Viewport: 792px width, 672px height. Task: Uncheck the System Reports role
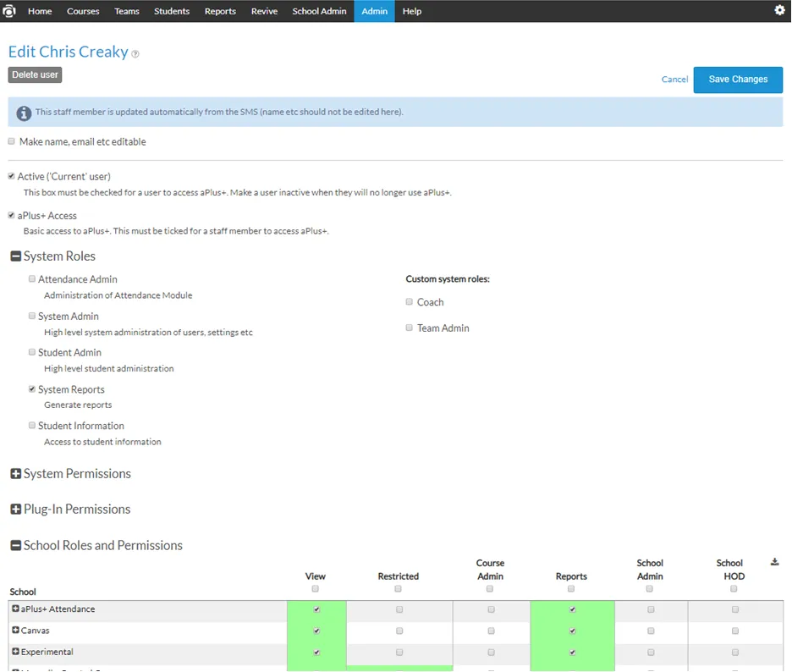point(32,389)
